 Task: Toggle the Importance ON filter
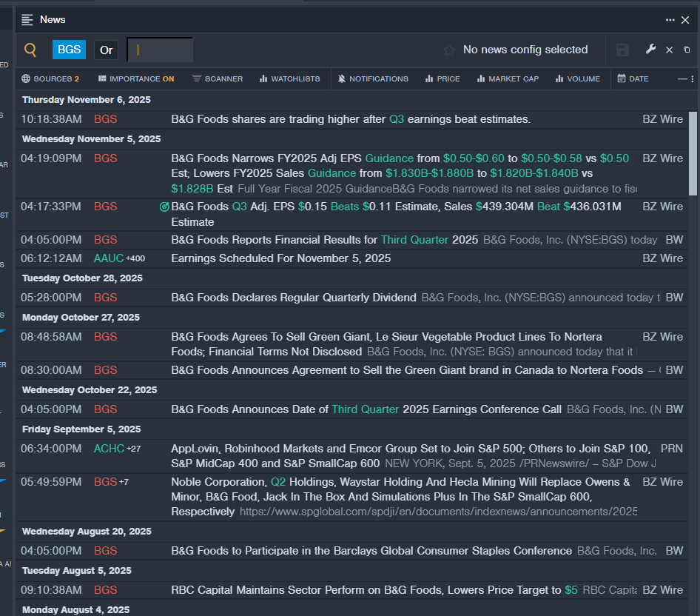(x=136, y=78)
